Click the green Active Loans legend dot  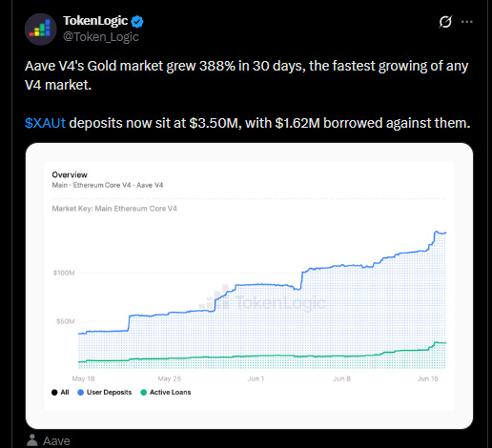[144, 393]
